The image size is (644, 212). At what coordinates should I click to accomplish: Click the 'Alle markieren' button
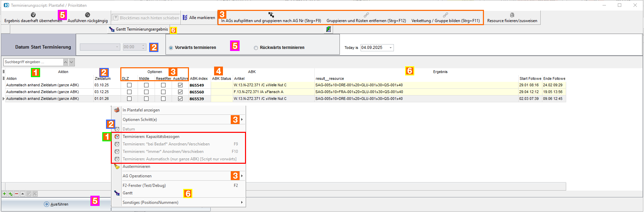click(199, 18)
